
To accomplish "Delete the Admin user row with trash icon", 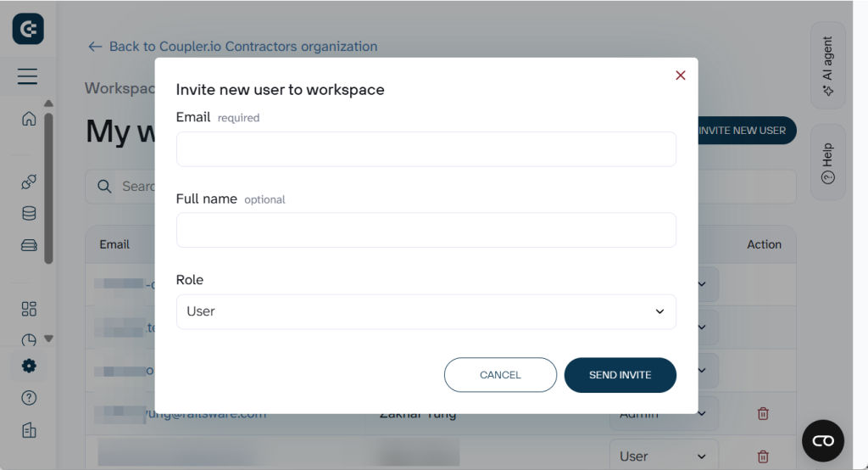I will [763, 414].
